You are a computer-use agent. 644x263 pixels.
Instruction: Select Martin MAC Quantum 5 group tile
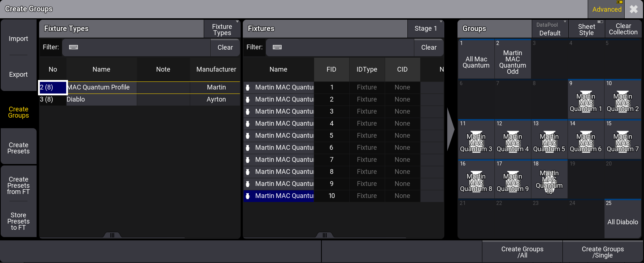[549, 140]
